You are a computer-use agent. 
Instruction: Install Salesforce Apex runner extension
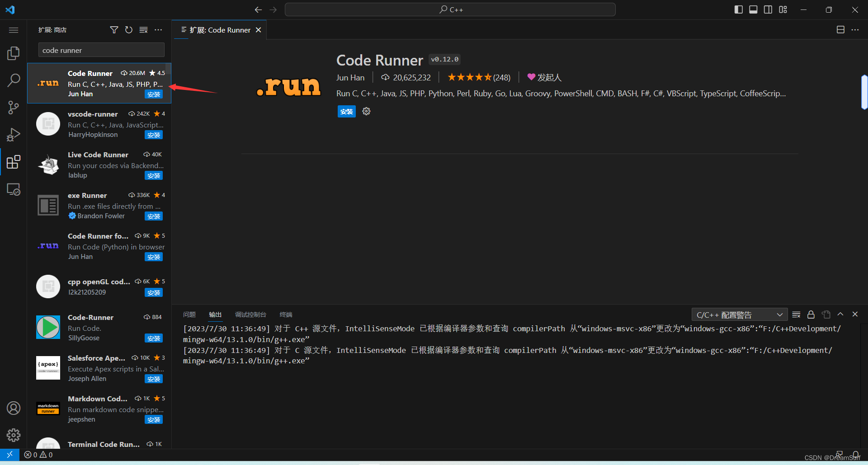(x=154, y=379)
